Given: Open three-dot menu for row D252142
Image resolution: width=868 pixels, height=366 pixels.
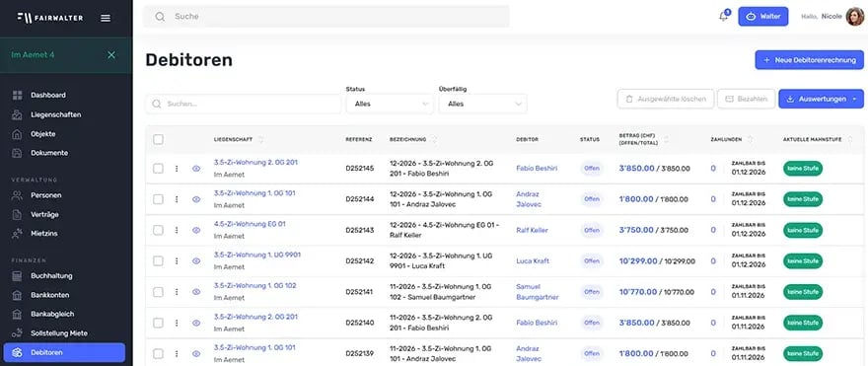Looking at the screenshot, I should point(177,260).
